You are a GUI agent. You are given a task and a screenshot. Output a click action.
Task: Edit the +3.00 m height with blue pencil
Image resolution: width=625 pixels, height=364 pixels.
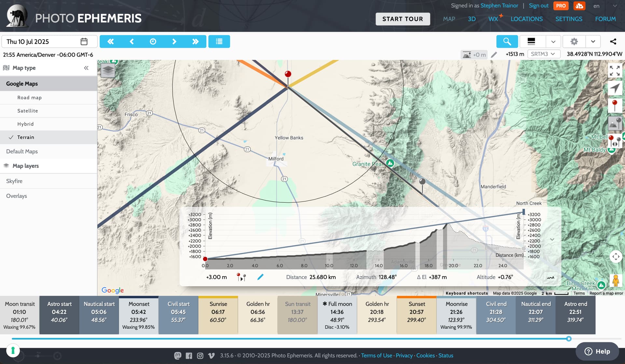click(x=260, y=277)
